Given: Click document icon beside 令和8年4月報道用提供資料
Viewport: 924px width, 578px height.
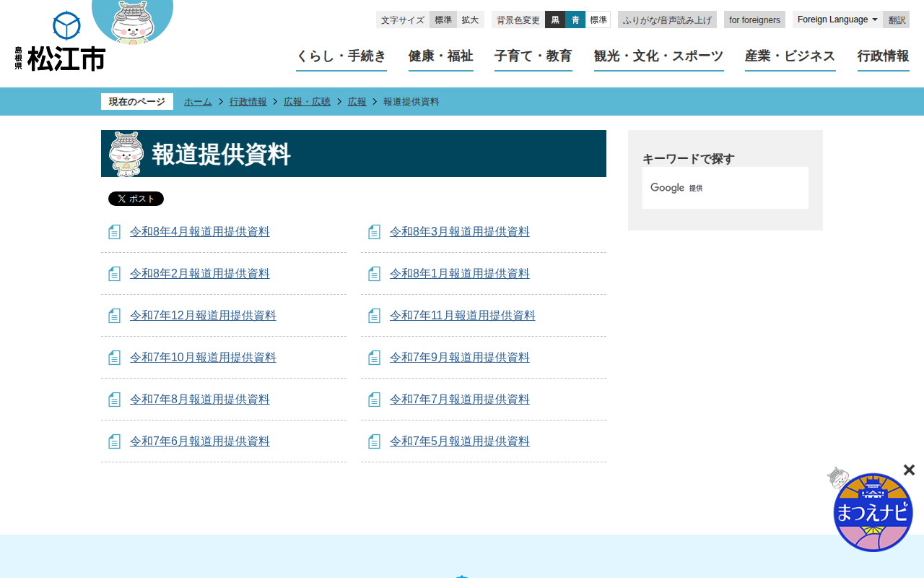Looking at the screenshot, I should tap(114, 232).
